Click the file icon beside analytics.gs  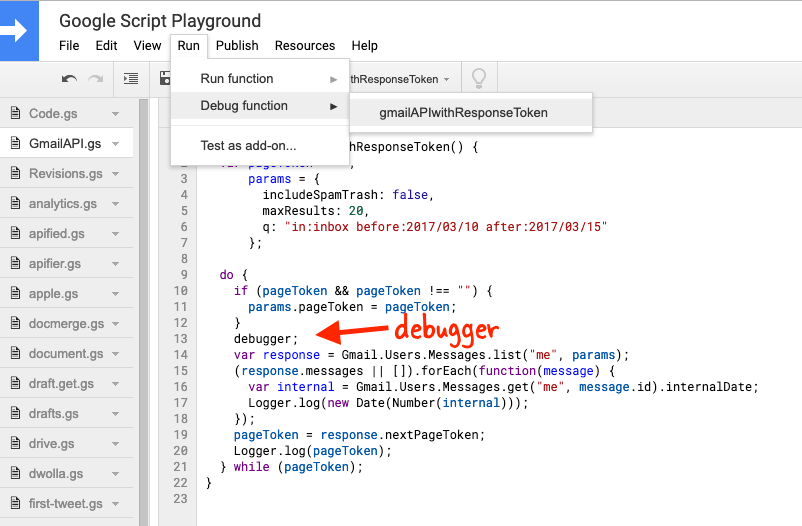tap(15, 203)
